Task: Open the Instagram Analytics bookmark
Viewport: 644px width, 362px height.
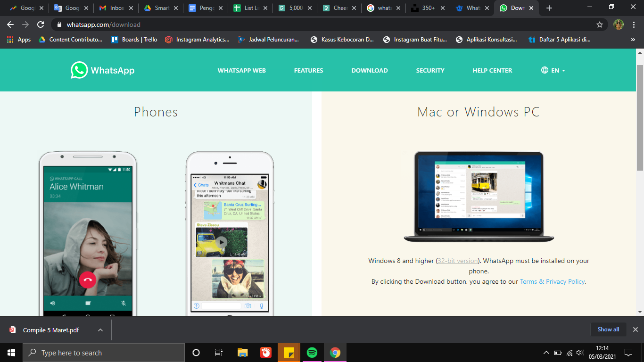Action: (x=198, y=40)
